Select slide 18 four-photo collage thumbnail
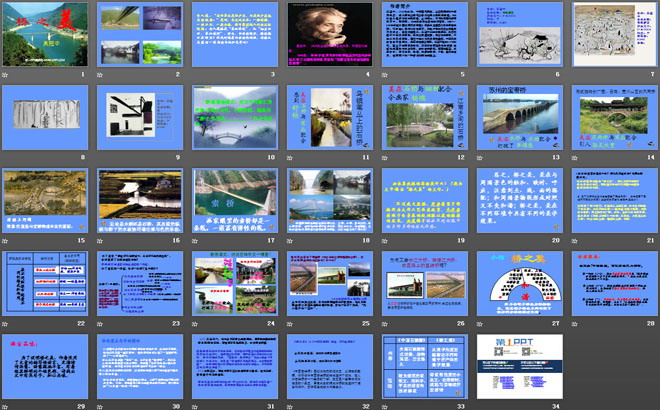 (x=330, y=201)
